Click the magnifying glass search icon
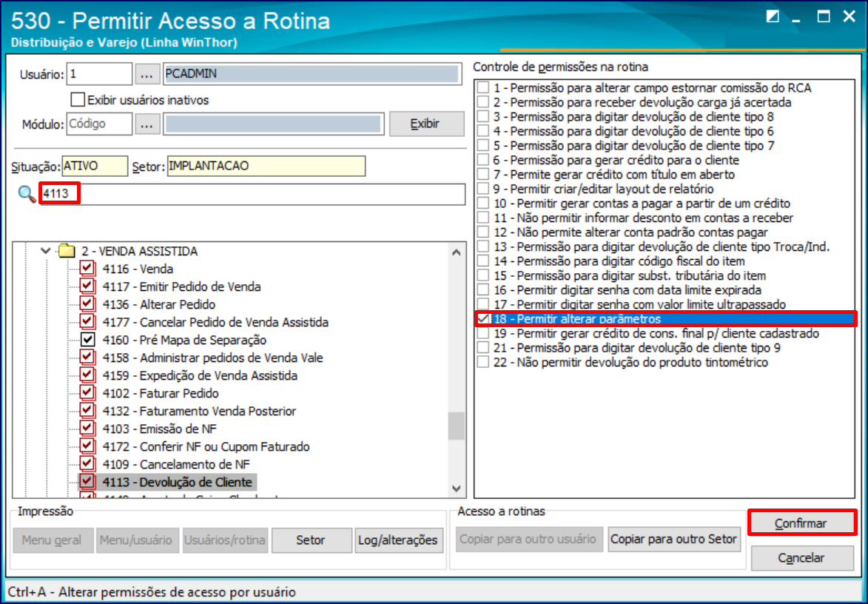This screenshot has height=604, width=868. point(27,194)
